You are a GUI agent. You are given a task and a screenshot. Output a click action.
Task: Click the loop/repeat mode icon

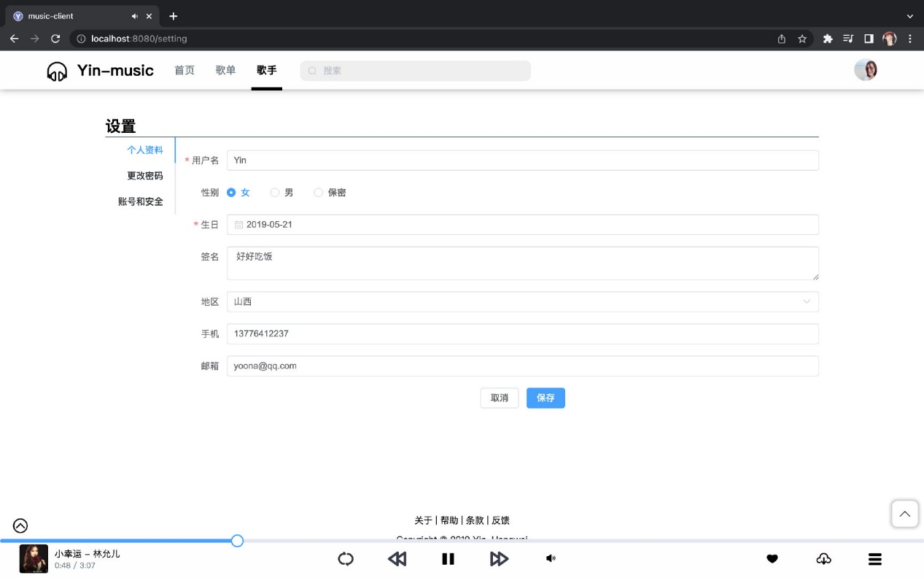346,559
